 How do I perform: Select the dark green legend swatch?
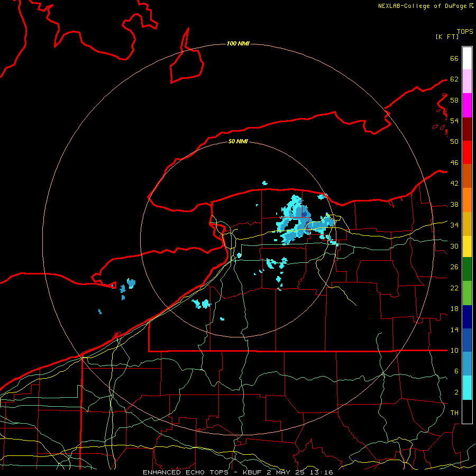point(467,269)
